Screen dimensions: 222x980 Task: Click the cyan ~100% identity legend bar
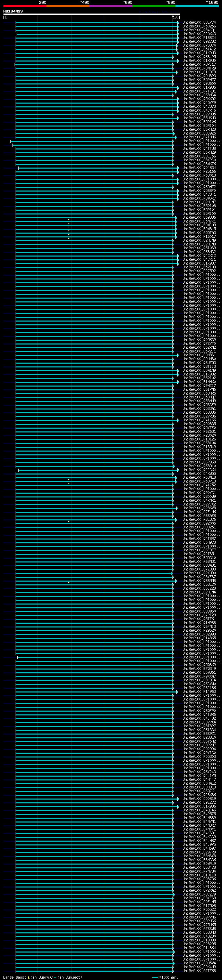pos(197,6)
